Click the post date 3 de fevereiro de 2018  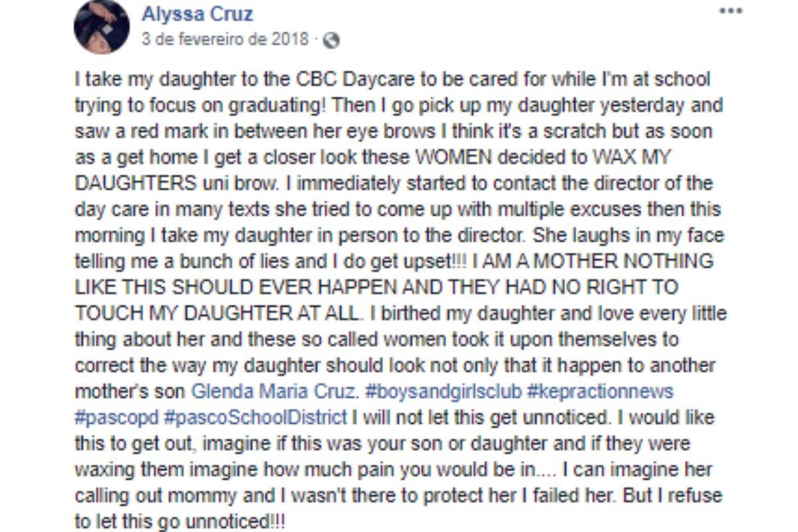(x=225, y=39)
